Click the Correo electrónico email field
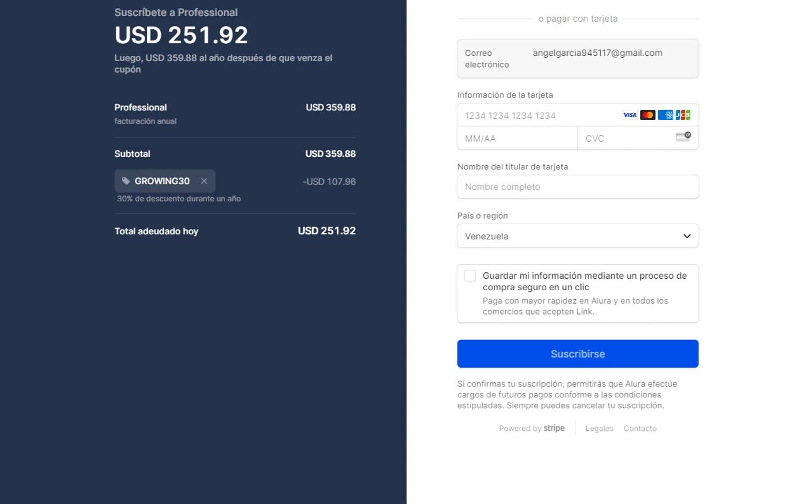Screen dimensions: 812x504 [578, 58]
